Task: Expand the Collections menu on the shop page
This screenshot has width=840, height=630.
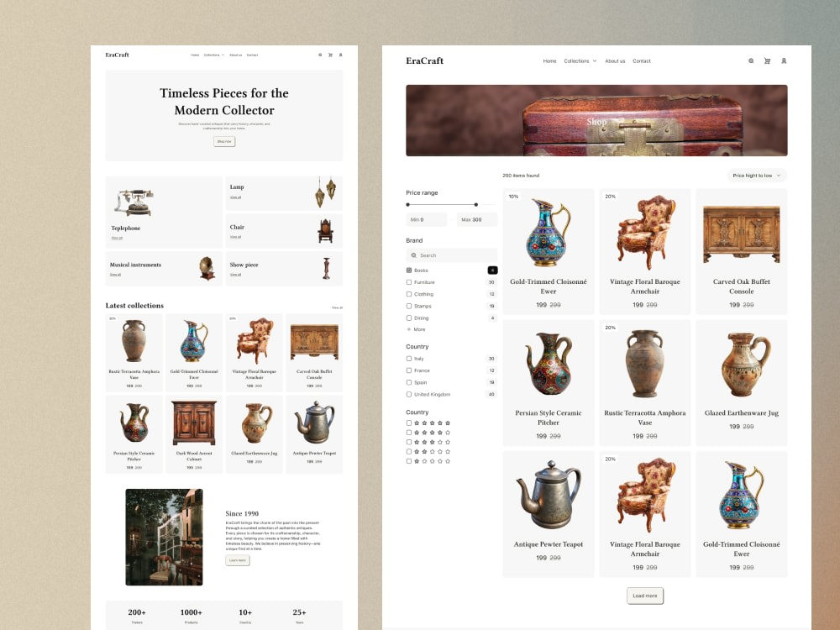Action: [580, 61]
